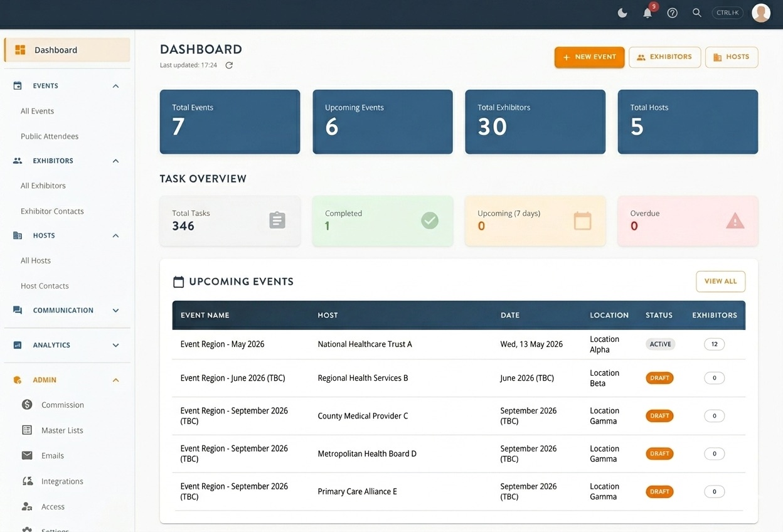Viewport: 783px width, 532px height.
Task: Select Exhibitor Contacts in the sidebar
Action: click(x=52, y=211)
